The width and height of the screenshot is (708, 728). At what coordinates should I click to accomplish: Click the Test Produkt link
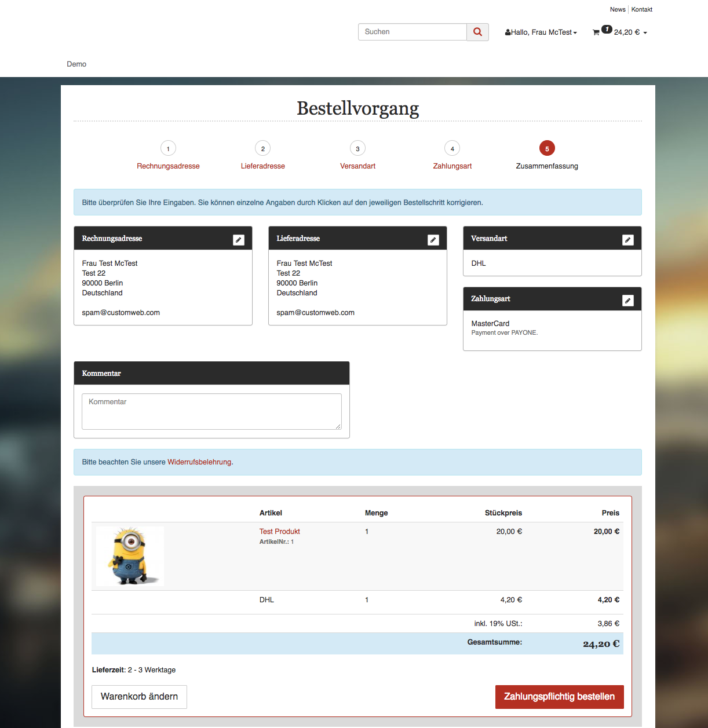(279, 532)
